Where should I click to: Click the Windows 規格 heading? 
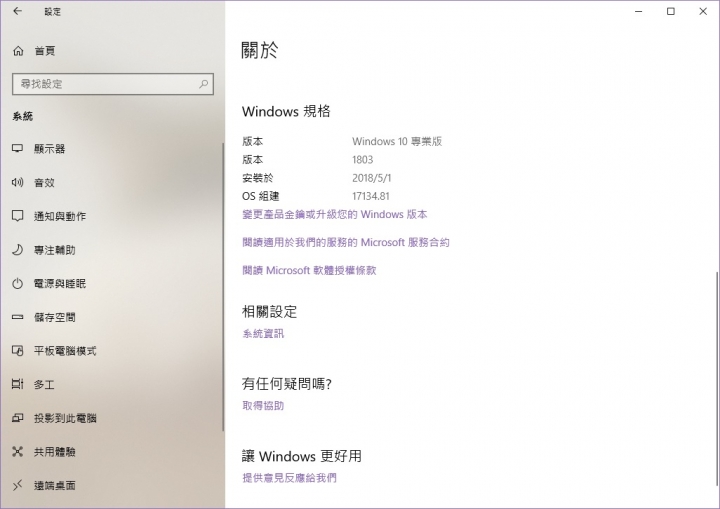click(286, 111)
